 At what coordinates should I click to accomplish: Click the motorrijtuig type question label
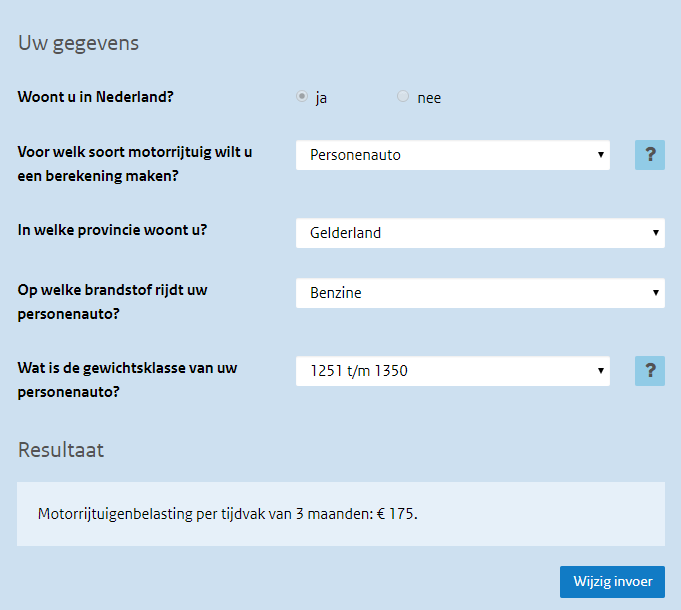pos(134,164)
